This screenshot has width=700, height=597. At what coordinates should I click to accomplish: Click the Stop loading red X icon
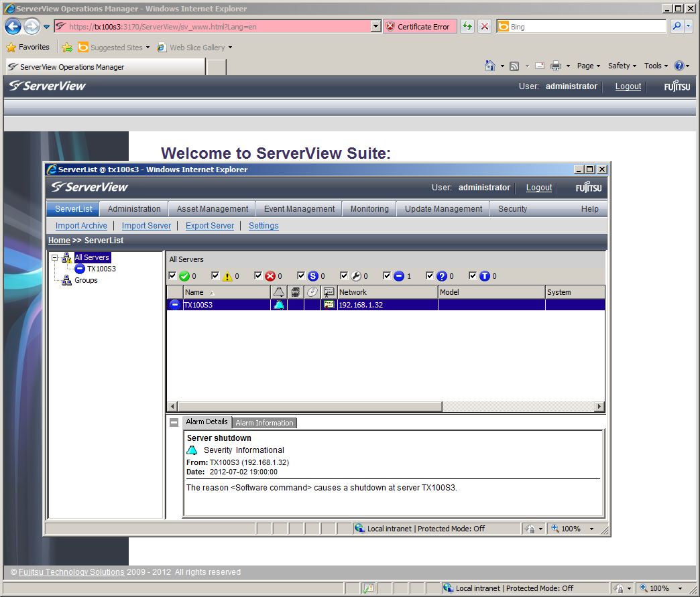pyautogui.click(x=484, y=26)
